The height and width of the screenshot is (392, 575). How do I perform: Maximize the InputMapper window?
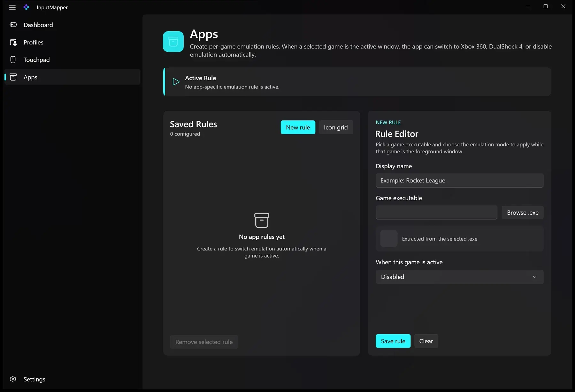point(545,6)
